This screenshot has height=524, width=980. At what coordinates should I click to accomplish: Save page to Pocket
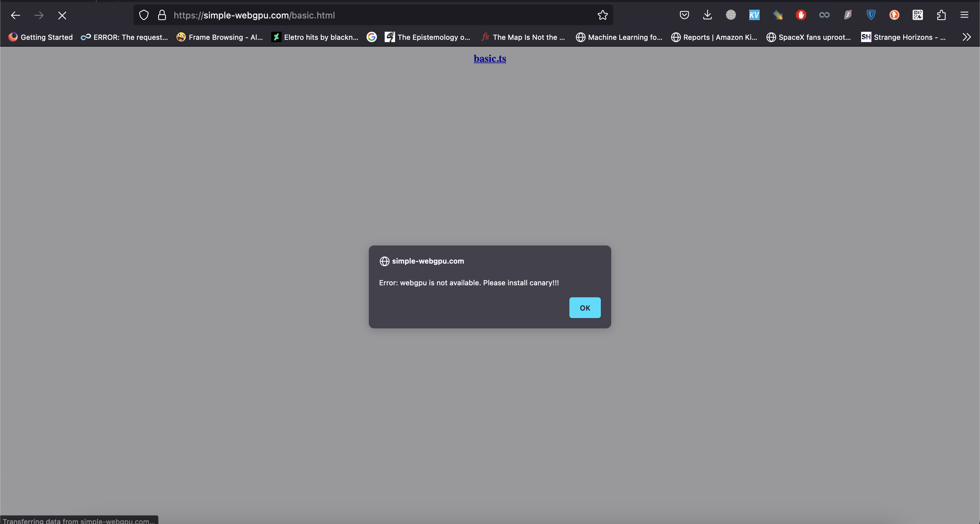pos(684,15)
